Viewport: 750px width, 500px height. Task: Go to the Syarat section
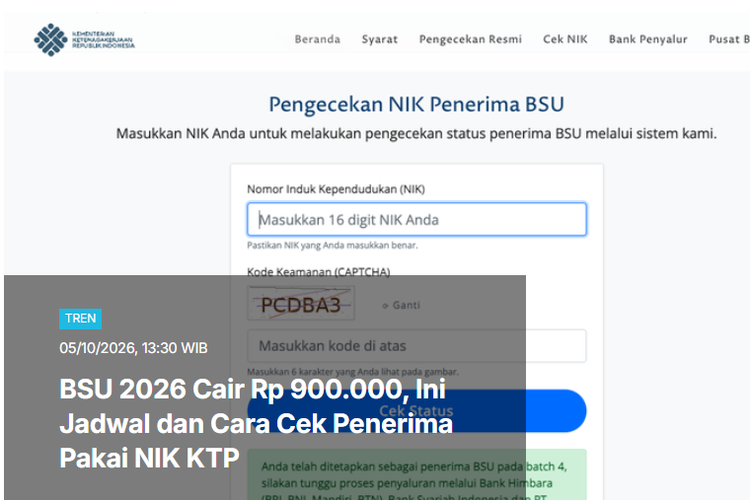coord(380,39)
